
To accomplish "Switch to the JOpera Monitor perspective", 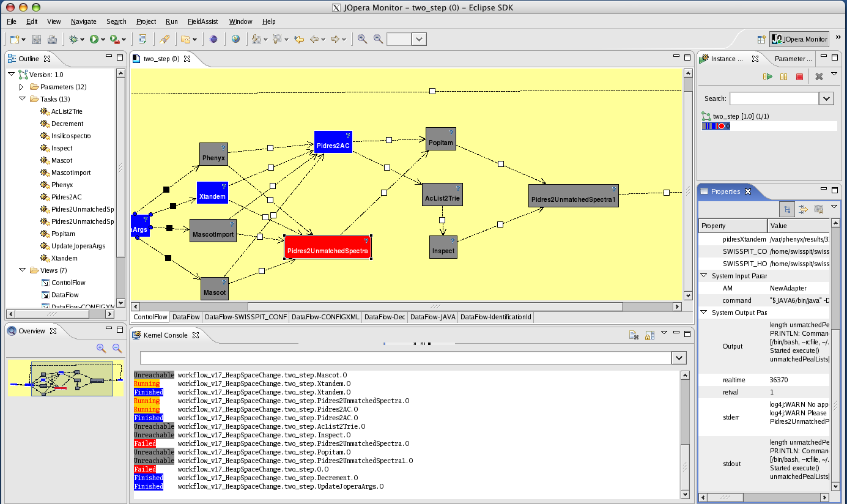I will [799, 39].
